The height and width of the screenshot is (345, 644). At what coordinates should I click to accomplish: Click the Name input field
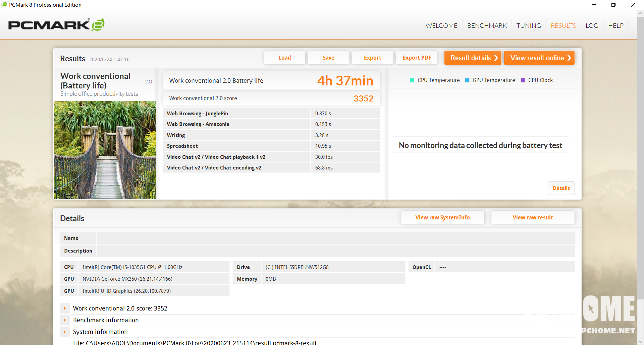pos(335,238)
